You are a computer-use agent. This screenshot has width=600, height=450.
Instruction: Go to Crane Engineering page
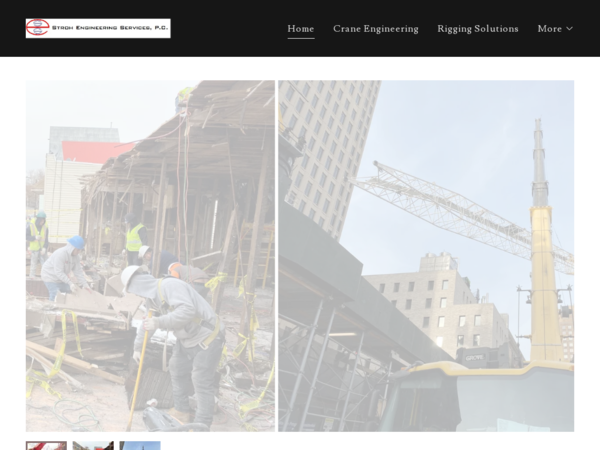pyautogui.click(x=376, y=29)
